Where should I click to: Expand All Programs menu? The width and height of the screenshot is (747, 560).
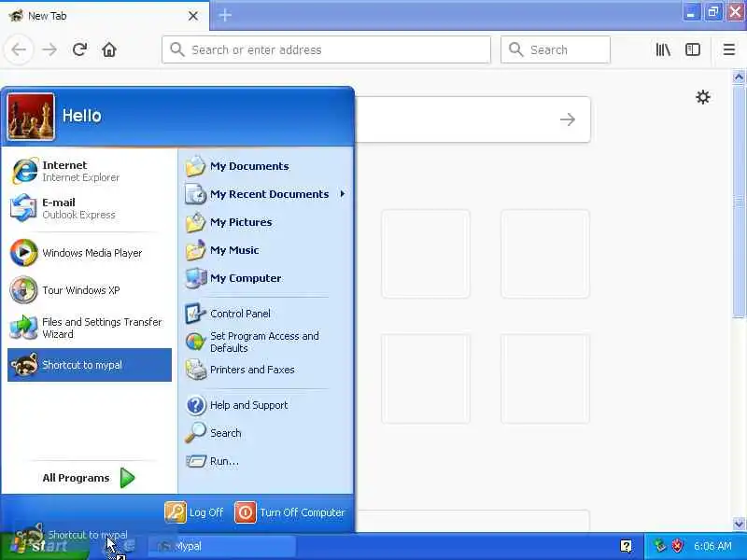(x=89, y=478)
